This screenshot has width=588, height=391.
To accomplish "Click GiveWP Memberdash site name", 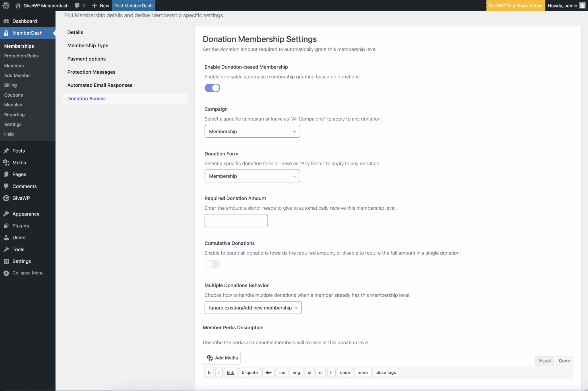I will (x=46, y=5).
